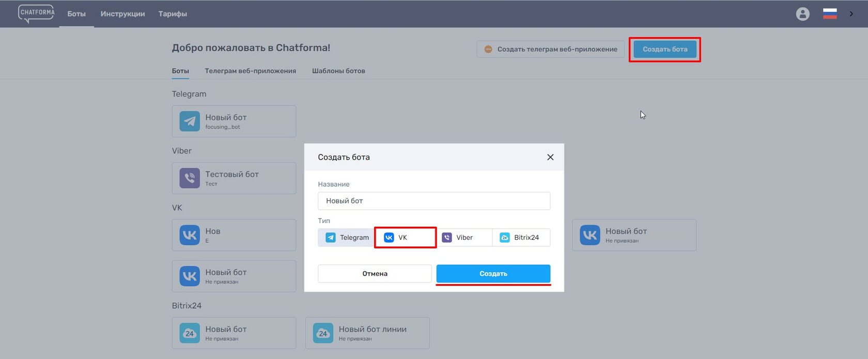The image size is (868, 359).
Task: Open the focusing_bot Telegram bot card
Action: (234, 121)
